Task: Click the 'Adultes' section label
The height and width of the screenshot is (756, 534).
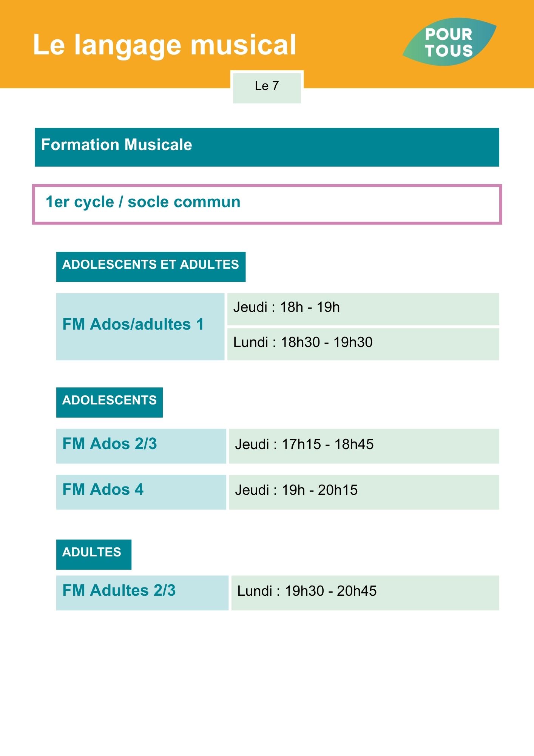Action: [x=94, y=555]
